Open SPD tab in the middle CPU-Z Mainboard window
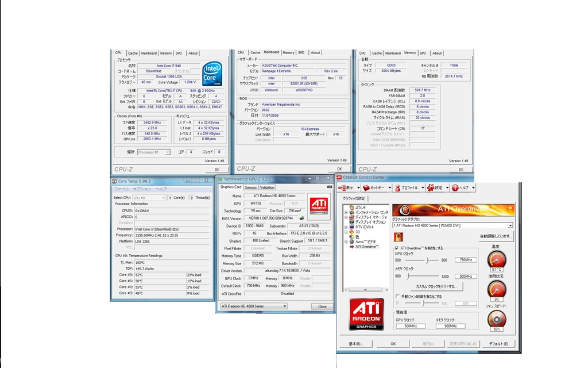Viewport: 588px width, 368px height. tap(301, 52)
